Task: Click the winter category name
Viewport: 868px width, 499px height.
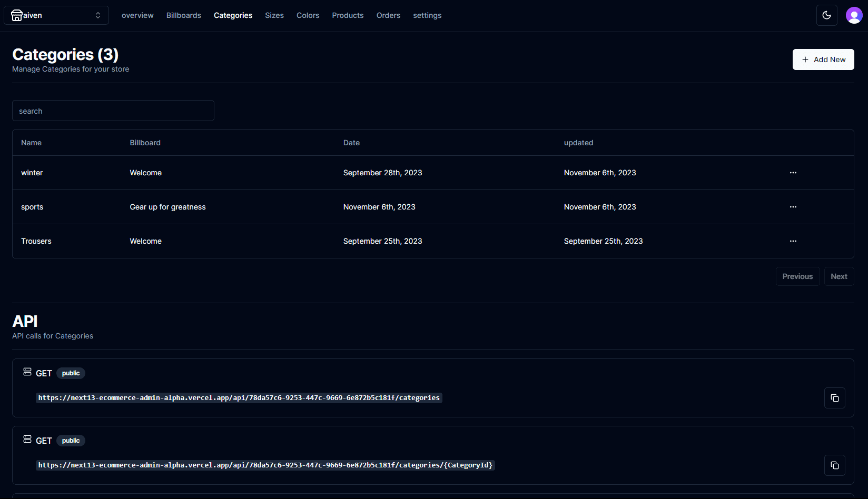Action: (32, 173)
